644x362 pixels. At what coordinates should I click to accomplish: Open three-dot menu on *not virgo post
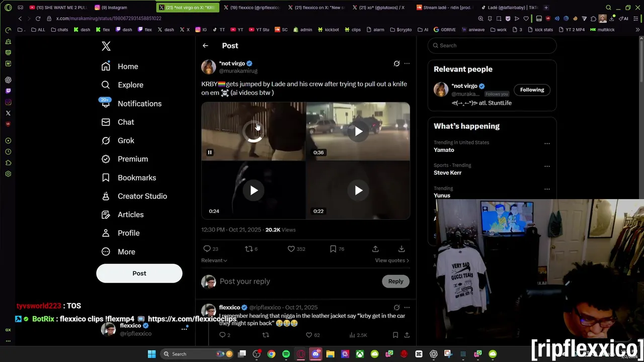407,63
